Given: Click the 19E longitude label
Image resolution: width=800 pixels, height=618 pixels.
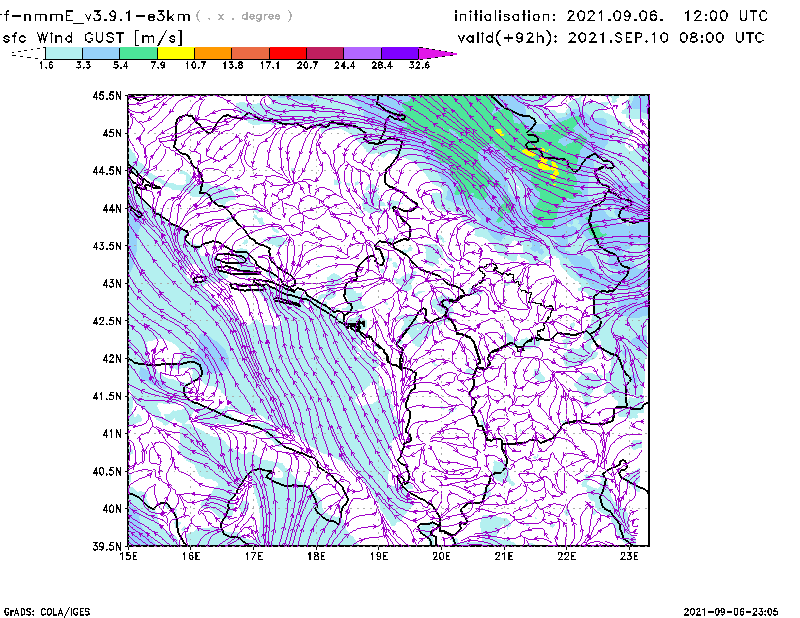Looking at the screenshot, I should (x=379, y=556).
